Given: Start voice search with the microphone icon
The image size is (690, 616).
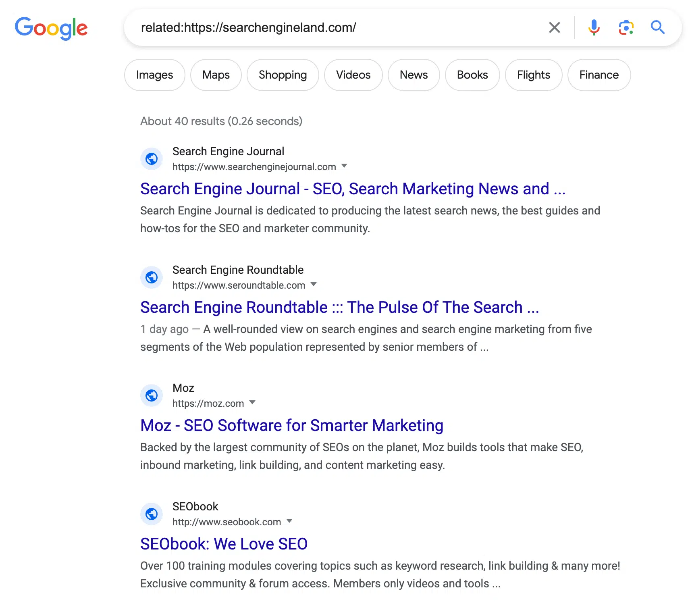Looking at the screenshot, I should tap(594, 27).
